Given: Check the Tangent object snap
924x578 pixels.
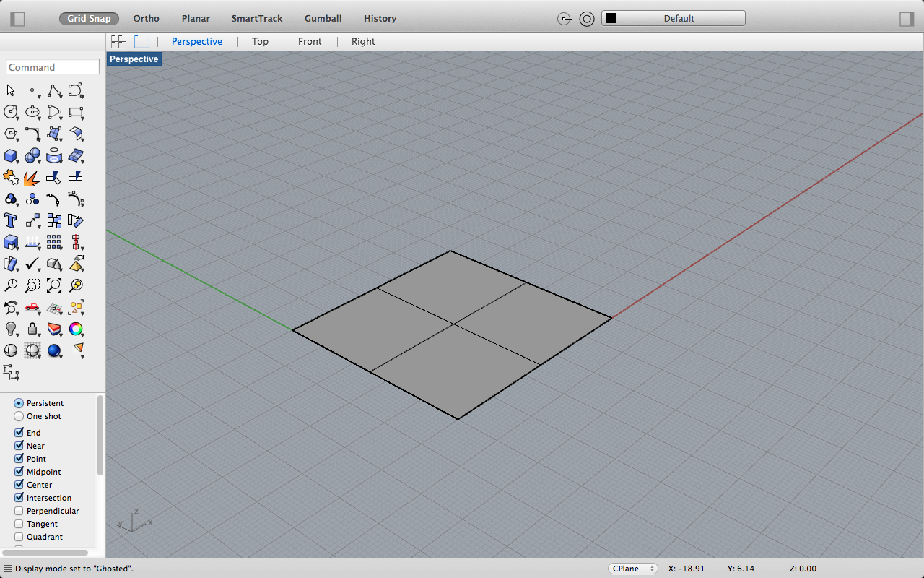Looking at the screenshot, I should 19,524.
